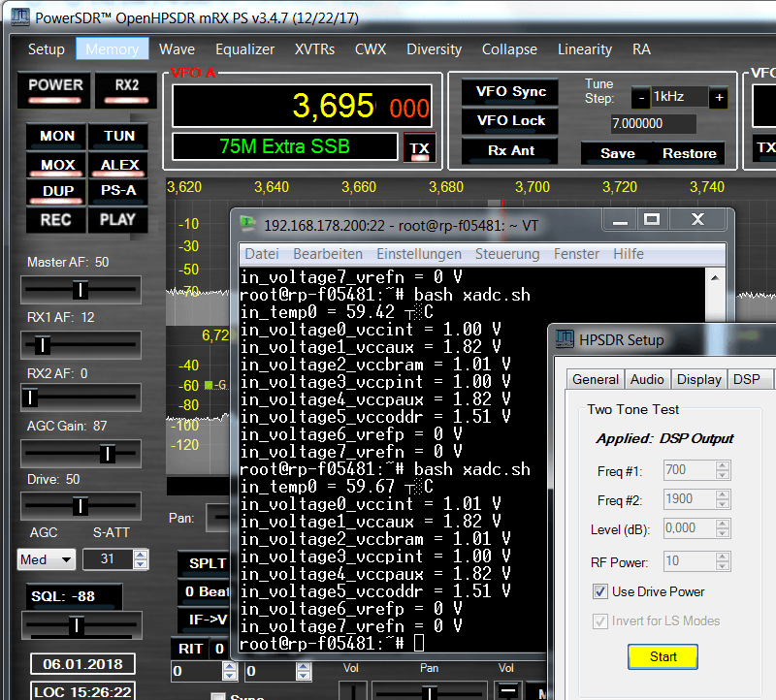Image resolution: width=776 pixels, height=700 pixels.
Task: Toggle the DUP duplex button
Action: coord(57,192)
